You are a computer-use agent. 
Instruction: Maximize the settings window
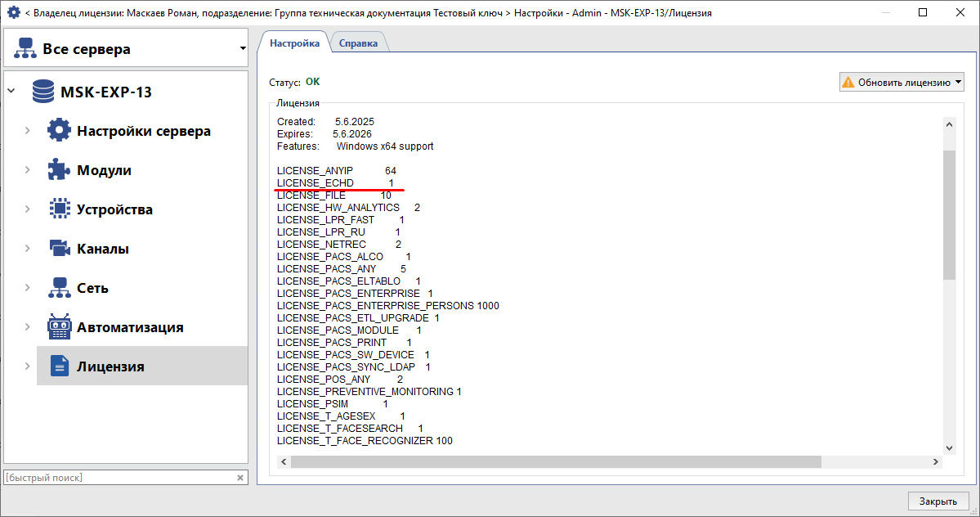pos(923,12)
